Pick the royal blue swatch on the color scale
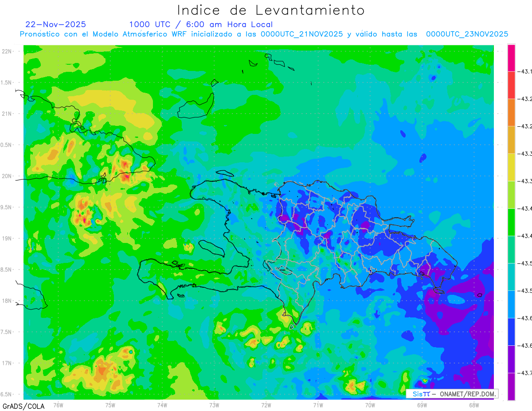Screen dimensions: 532x411 point(511,332)
